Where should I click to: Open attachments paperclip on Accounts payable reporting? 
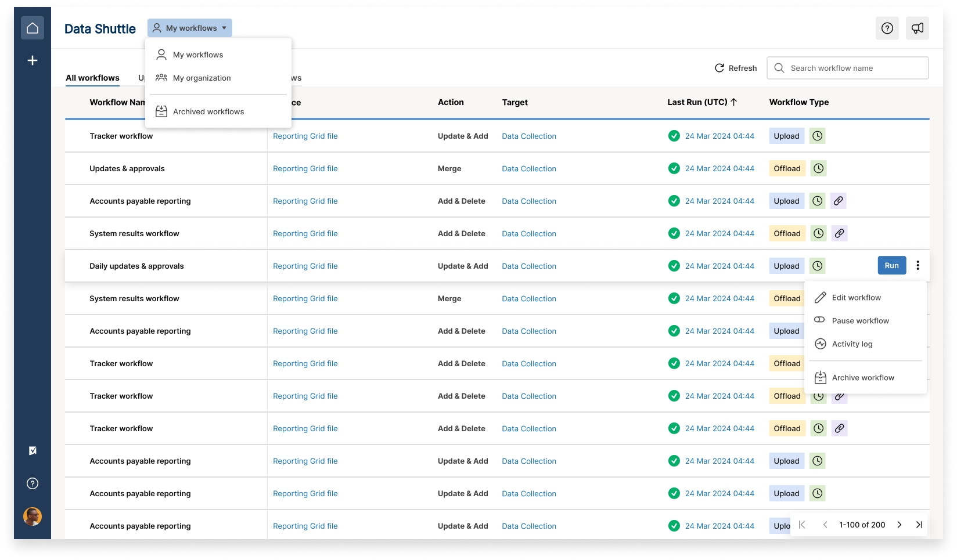tap(839, 201)
